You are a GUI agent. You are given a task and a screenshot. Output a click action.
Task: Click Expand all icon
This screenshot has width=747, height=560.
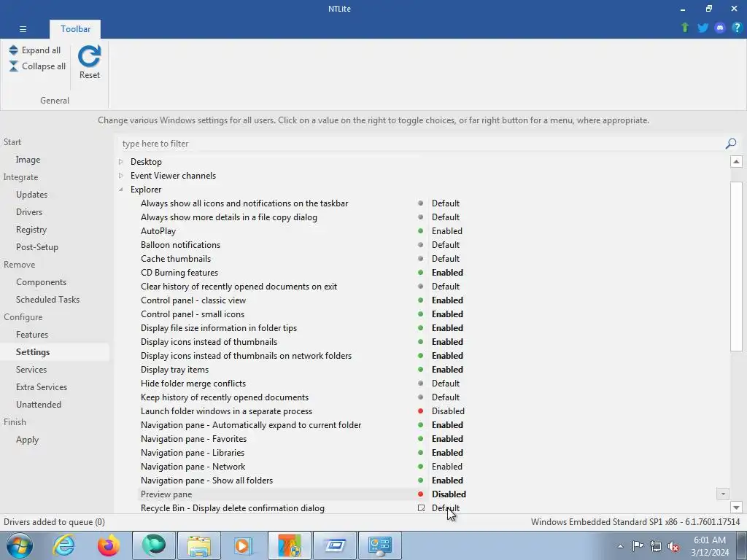point(13,50)
